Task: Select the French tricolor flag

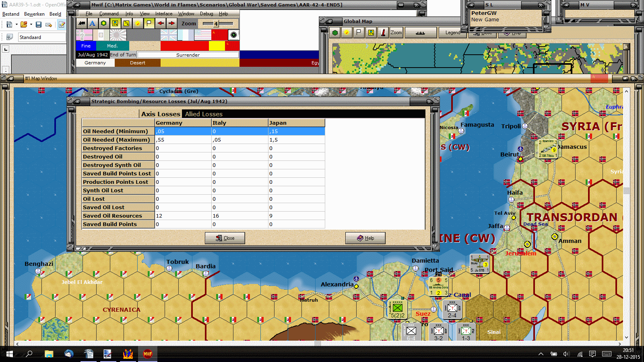Action: 186,35
